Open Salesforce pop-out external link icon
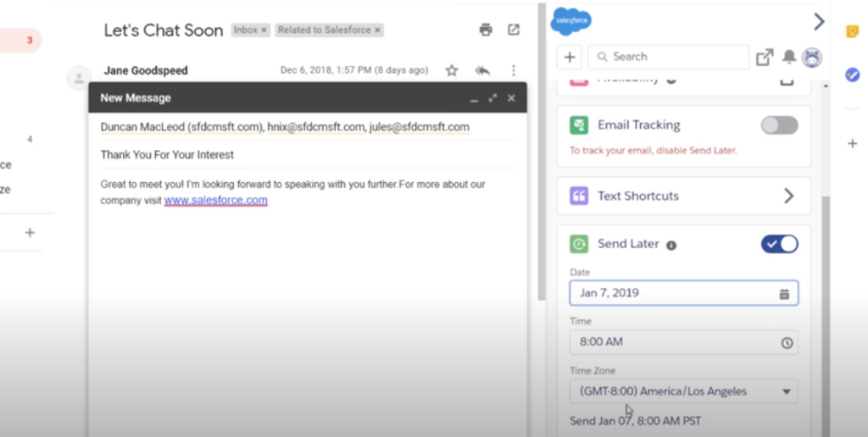Screen dimensions: 868x437 coord(765,57)
